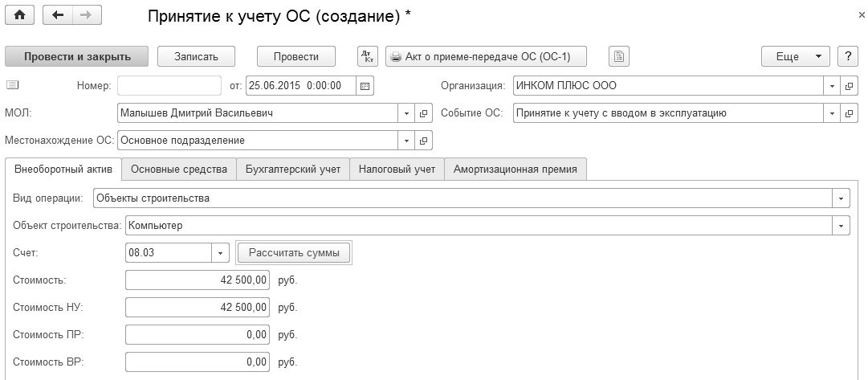The width and height of the screenshot is (868, 380).
Task: Switch to Внеоборотный актив tab
Action: point(63,170)
